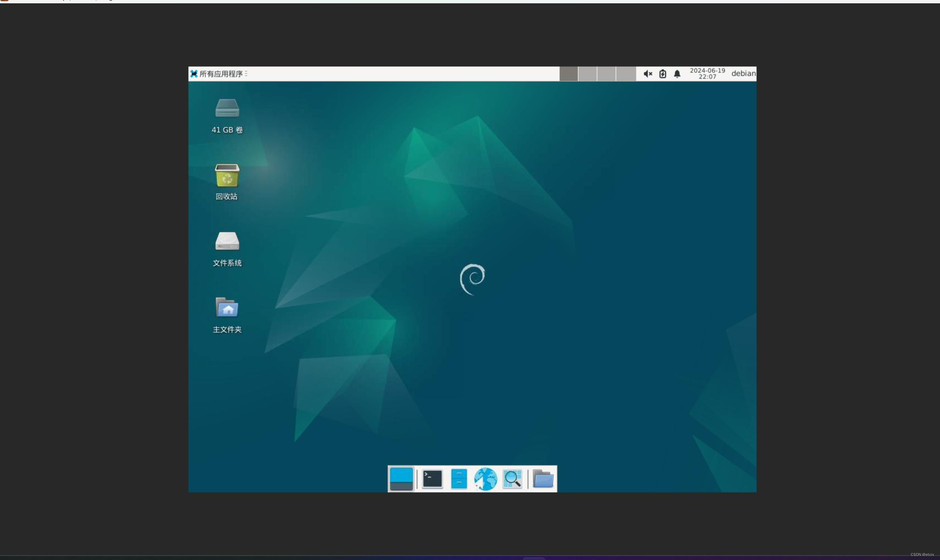Open the file manager cabinet icon
This screenshot has width=940, height=560.
tap(459, 479)
